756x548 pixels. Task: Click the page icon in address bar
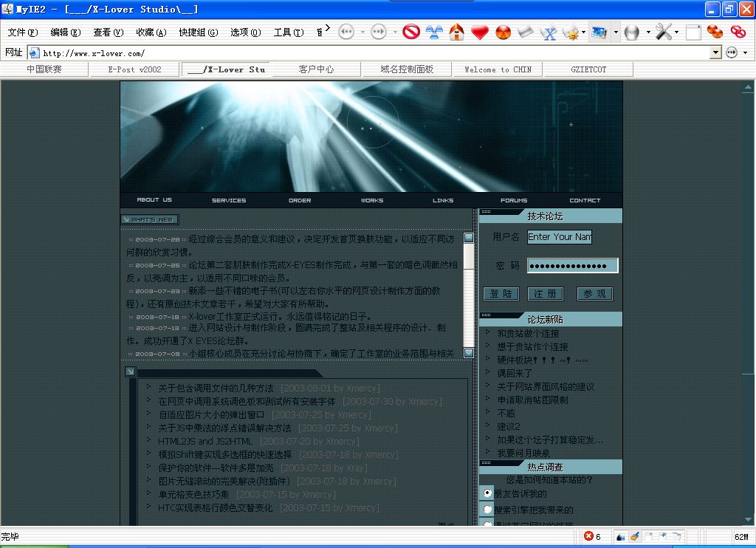click(x=34, y=52)
